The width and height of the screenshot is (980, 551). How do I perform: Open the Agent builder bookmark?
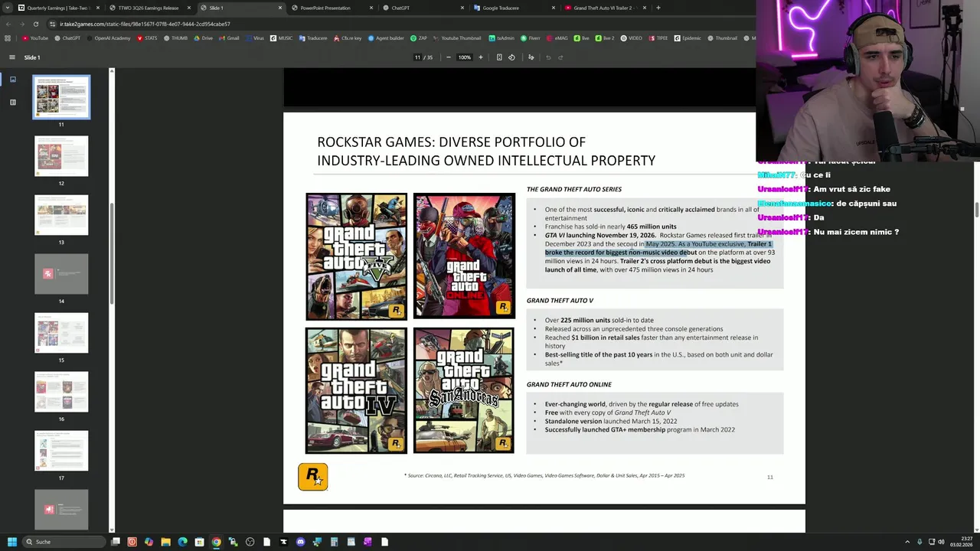click(x=386, y=38)
